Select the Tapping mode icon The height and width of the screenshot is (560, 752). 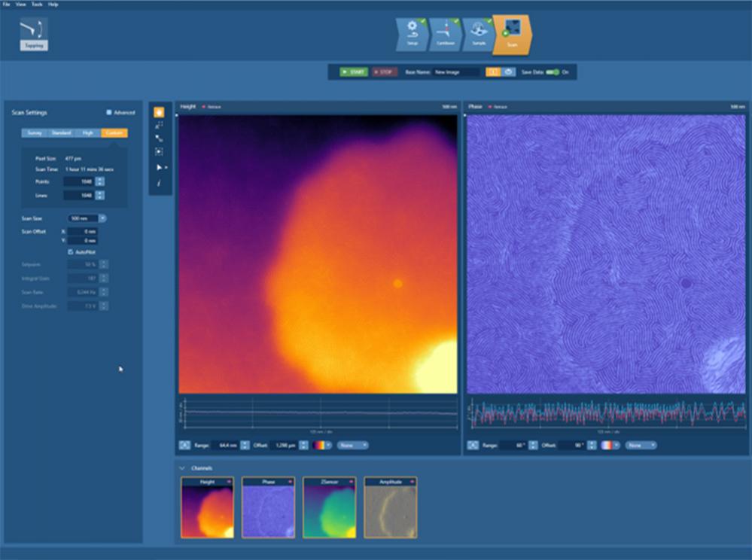32,34
